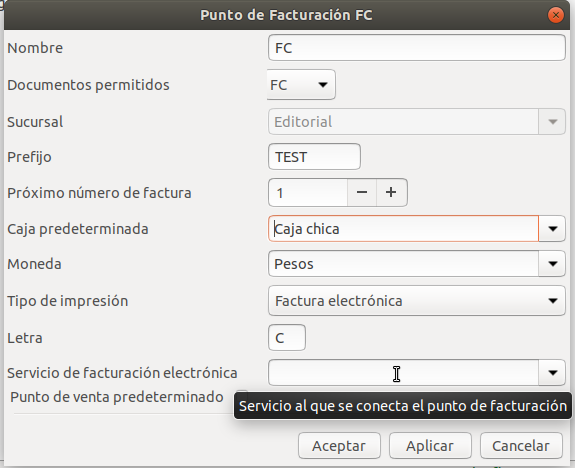Decrease the próximo número de factura value
This screenshot has height=468, width=575.
click(x=362, y=193)
